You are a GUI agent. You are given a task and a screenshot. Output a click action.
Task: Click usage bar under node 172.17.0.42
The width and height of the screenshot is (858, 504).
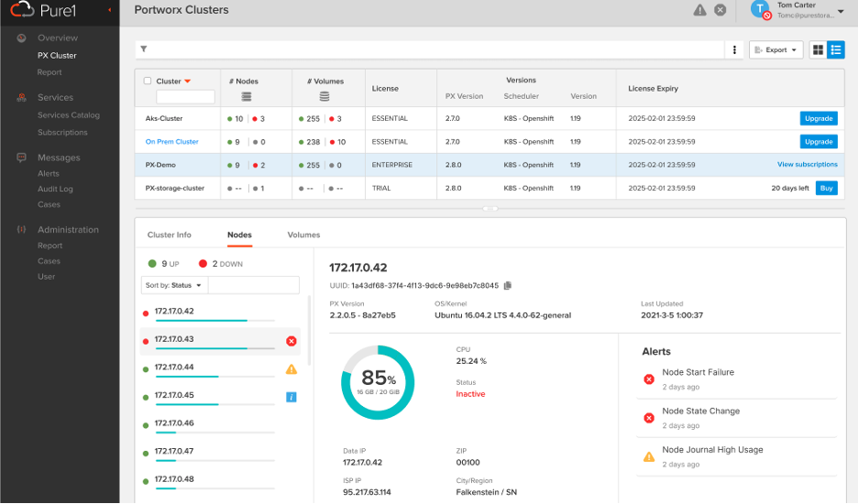(215, 320)
